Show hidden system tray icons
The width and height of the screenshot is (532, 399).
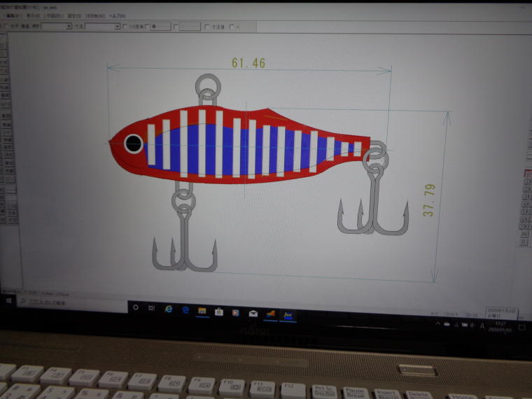(x=438, y=323)
